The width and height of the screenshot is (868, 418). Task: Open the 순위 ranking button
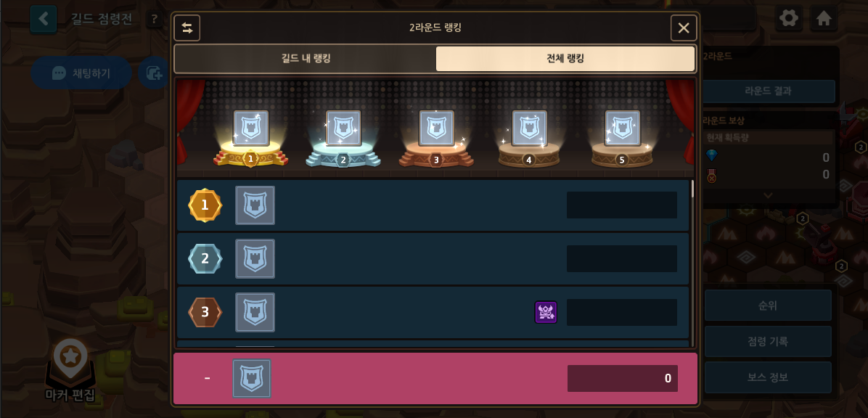point(768,305)
